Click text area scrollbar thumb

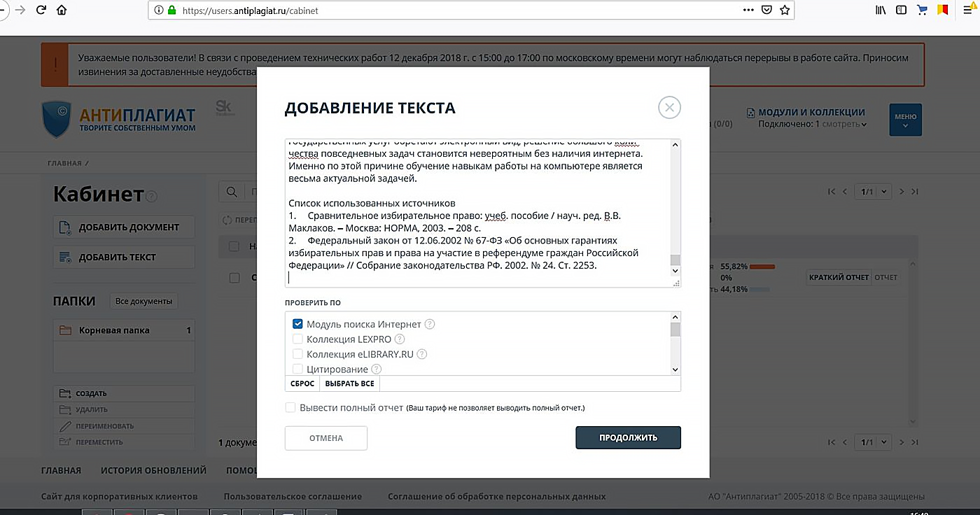675,260
